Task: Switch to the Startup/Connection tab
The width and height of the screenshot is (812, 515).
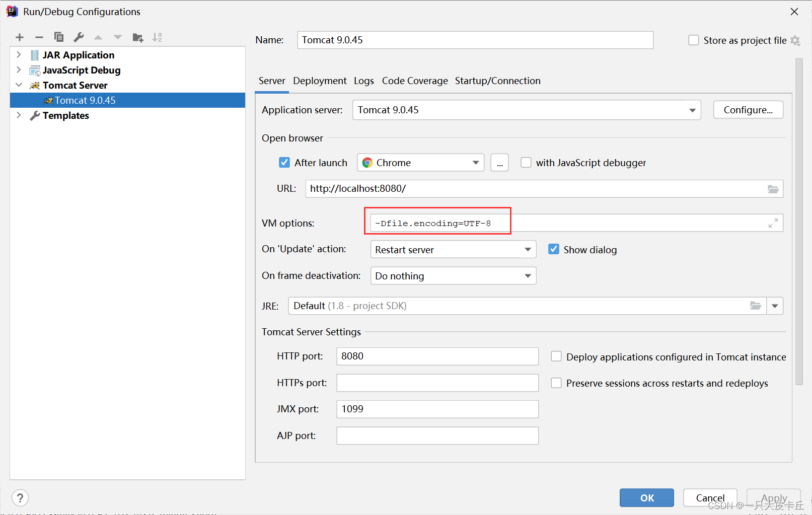Action: click(x=498, y=81)
